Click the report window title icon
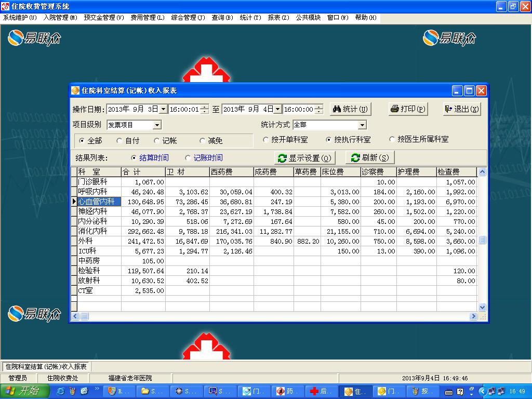Screen dimensions: 532x399 point(75,90)
